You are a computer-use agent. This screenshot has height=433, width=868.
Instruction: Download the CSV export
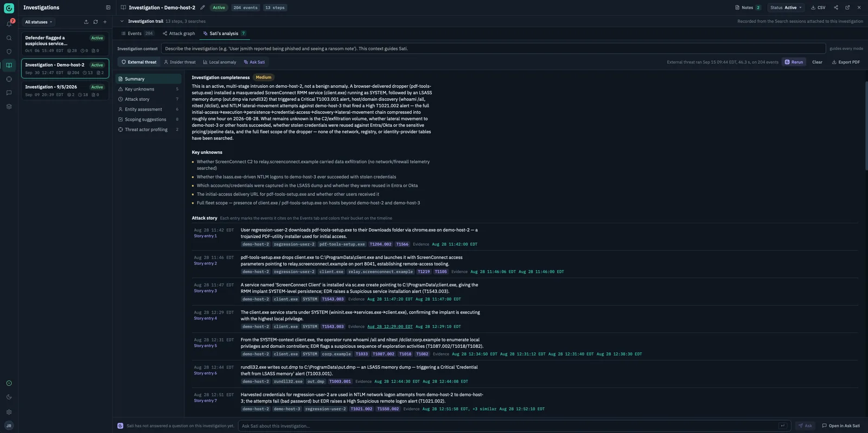[818, 8]
